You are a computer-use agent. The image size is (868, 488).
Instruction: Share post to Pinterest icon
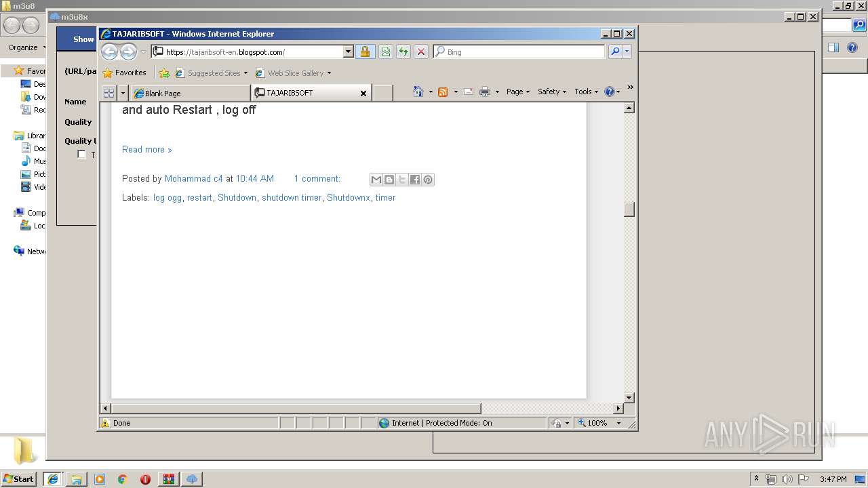click(x=427, y=180)
